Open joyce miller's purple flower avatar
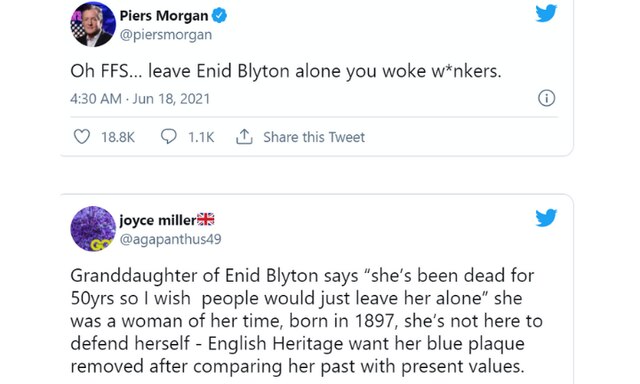The image size is (640, 384). coord(93,229)
